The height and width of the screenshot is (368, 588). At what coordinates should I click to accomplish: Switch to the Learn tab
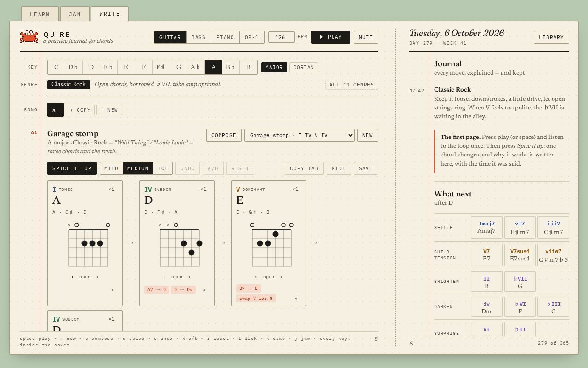[x=40, y=14]
